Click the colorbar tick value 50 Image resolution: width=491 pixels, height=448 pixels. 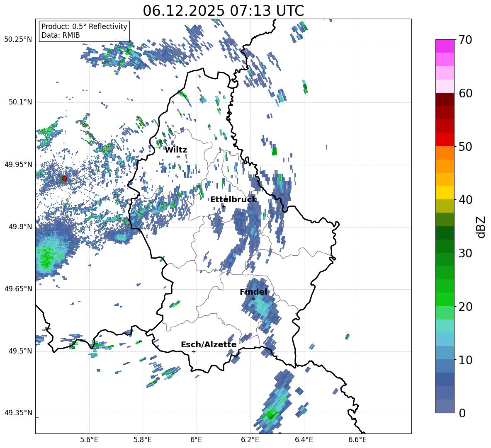point(465,146)
